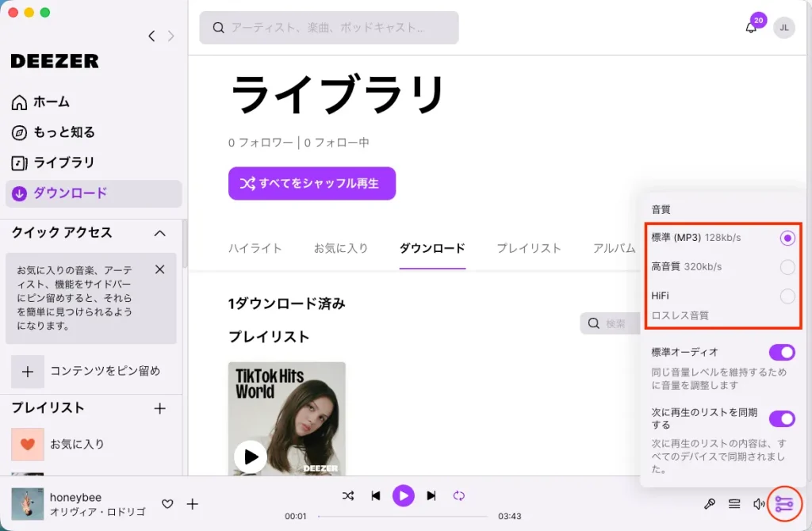
Task: Open もっと知る explore item in sidebar
Action: pyautogui.click(x=53, y=132)
